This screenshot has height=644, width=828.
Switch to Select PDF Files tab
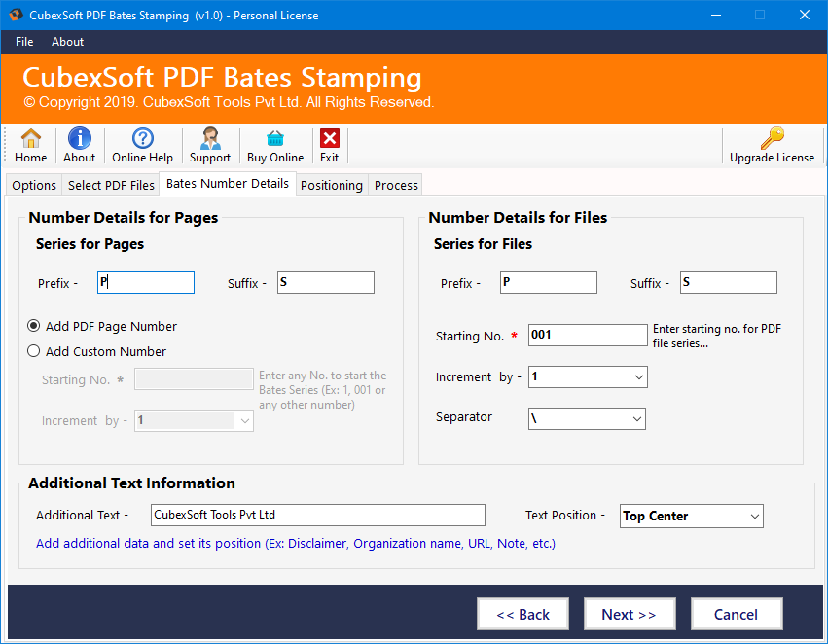111,185
